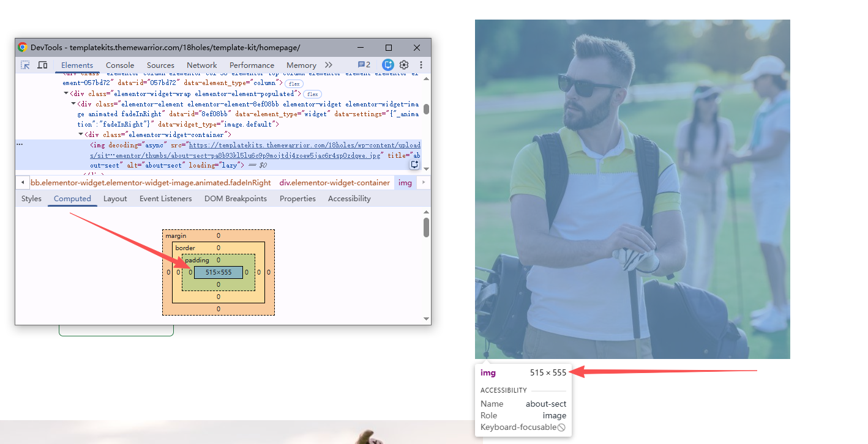The image size is (868, 444).
Task: Open the console messages counter showing 2
Action: (364, 65)
